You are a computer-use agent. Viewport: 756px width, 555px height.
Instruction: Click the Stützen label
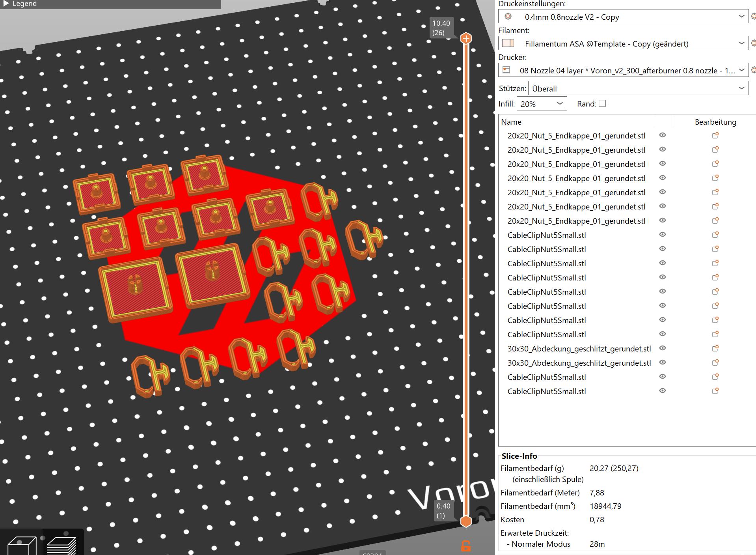point(512,88)
